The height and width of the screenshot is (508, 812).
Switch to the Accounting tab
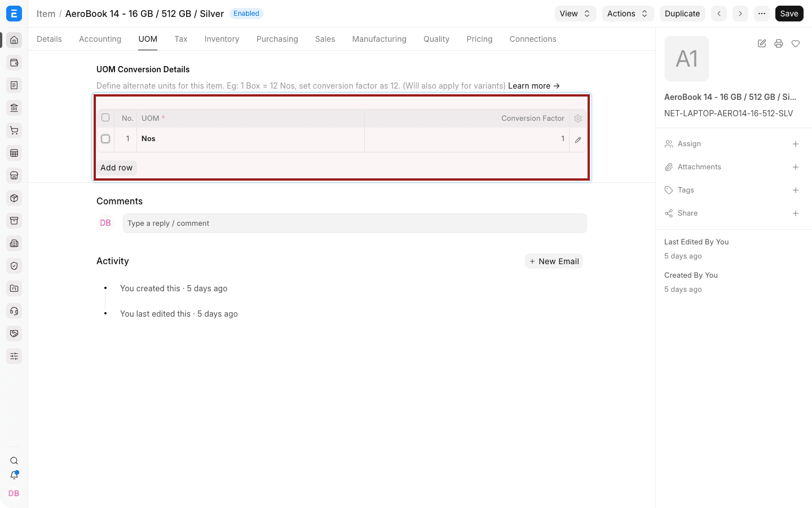[x=100, y=39]
